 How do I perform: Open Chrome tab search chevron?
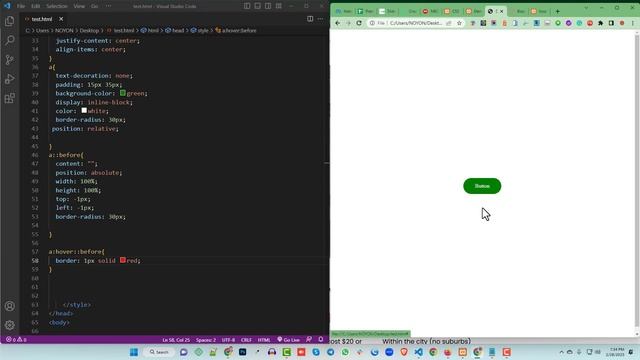click(x=586, y=8)
